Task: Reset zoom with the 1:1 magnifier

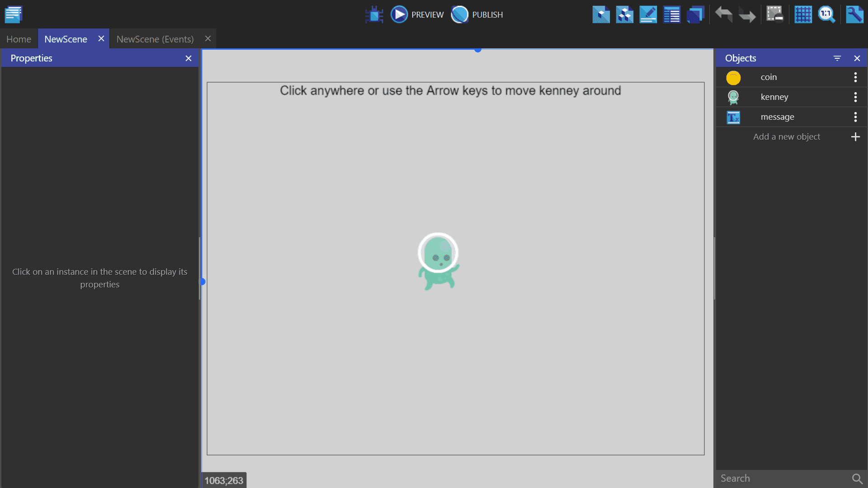Action: coord(826,14)
